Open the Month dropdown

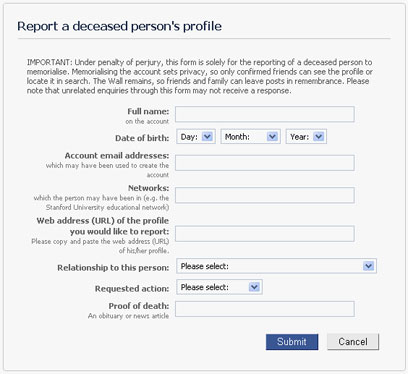point(250,137)
